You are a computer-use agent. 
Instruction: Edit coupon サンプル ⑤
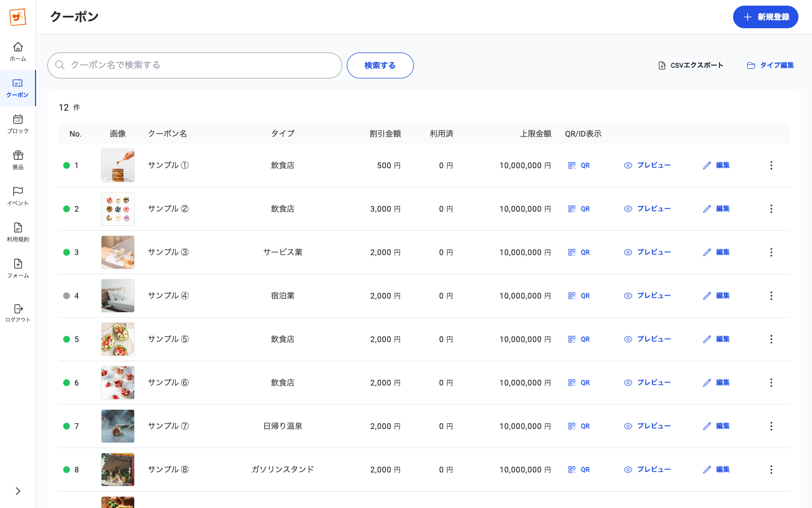[x=716, y=339]
